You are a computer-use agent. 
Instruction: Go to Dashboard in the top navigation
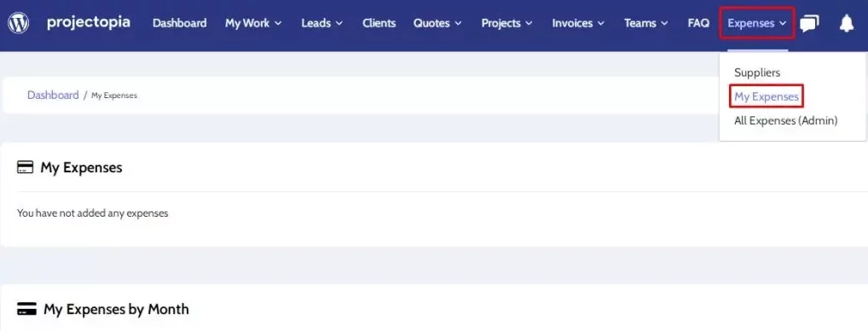[179, 23]
